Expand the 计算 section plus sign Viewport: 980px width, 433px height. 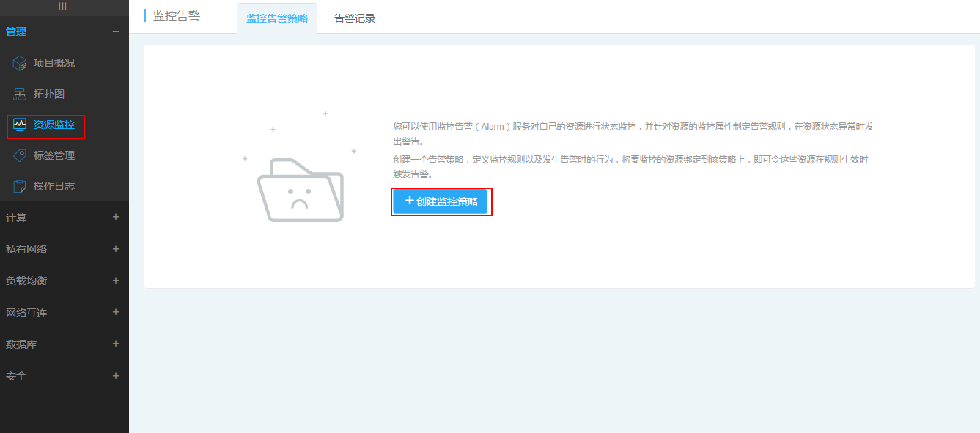pyautogui.click(x=115, y=217)
